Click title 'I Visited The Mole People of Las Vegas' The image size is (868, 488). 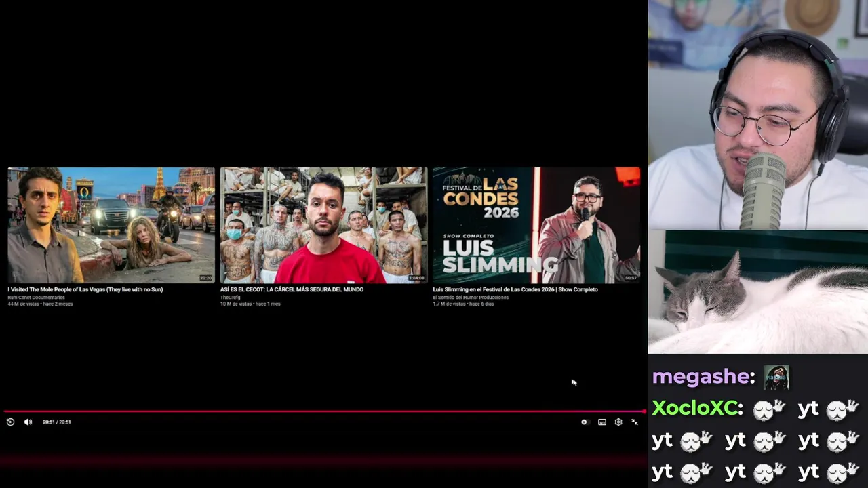(85, 289)
